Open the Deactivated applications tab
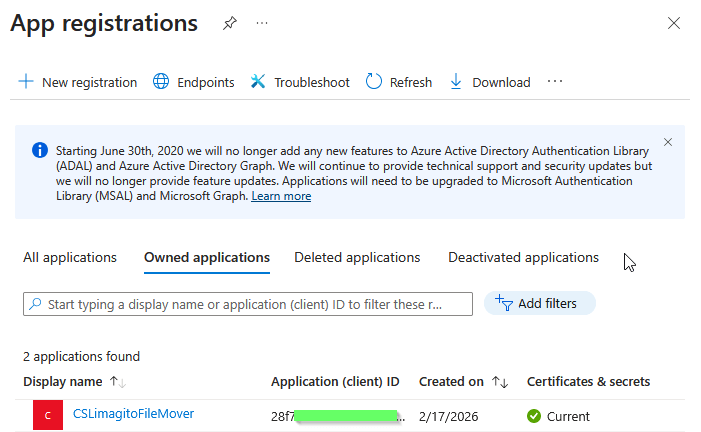 524,258
